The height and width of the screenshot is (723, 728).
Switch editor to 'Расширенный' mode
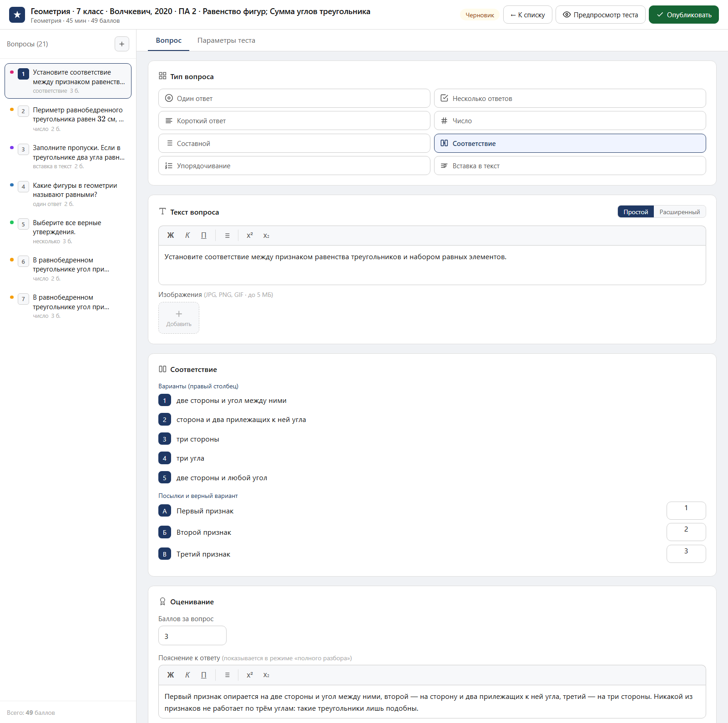680,212
